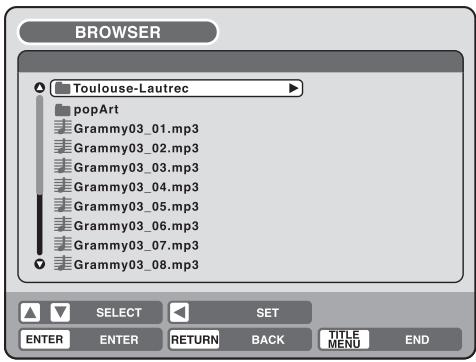The image size is (476, 362).
Task: Click the BROWSER title header
Action: coord(118,32)
